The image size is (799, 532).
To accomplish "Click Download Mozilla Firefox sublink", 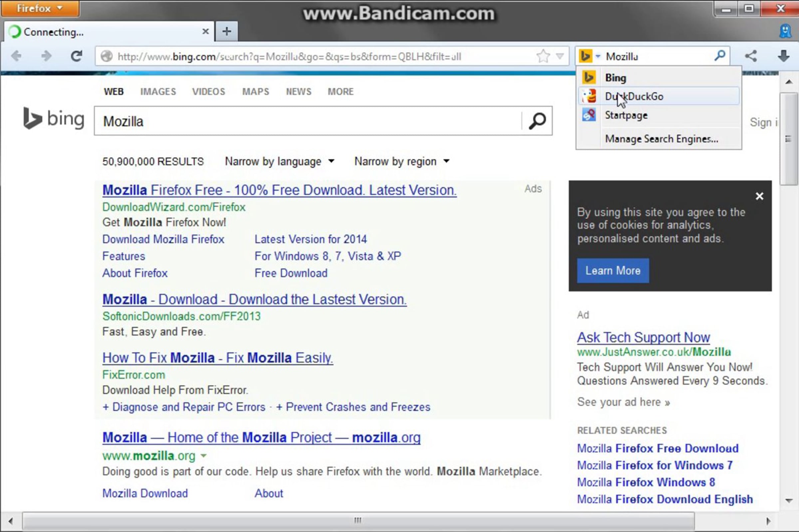I will 163,239.
